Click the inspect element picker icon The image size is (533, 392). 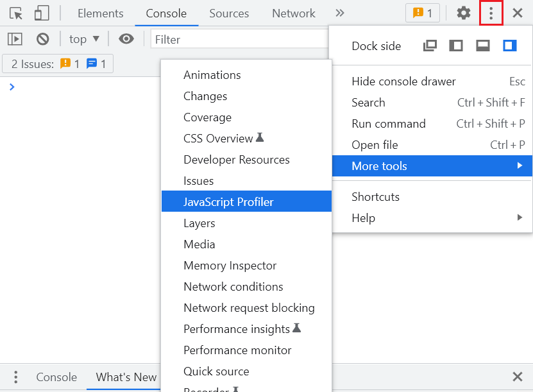pos(16,13)
